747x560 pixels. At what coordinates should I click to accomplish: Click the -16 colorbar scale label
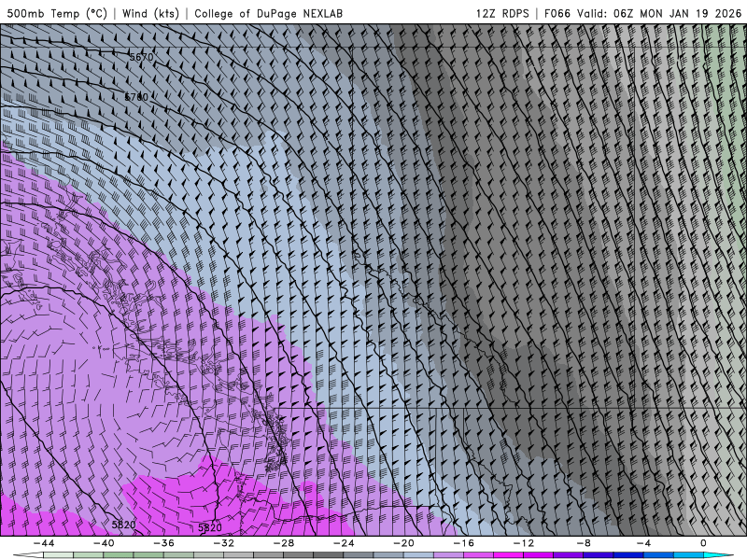coord(464,543)
